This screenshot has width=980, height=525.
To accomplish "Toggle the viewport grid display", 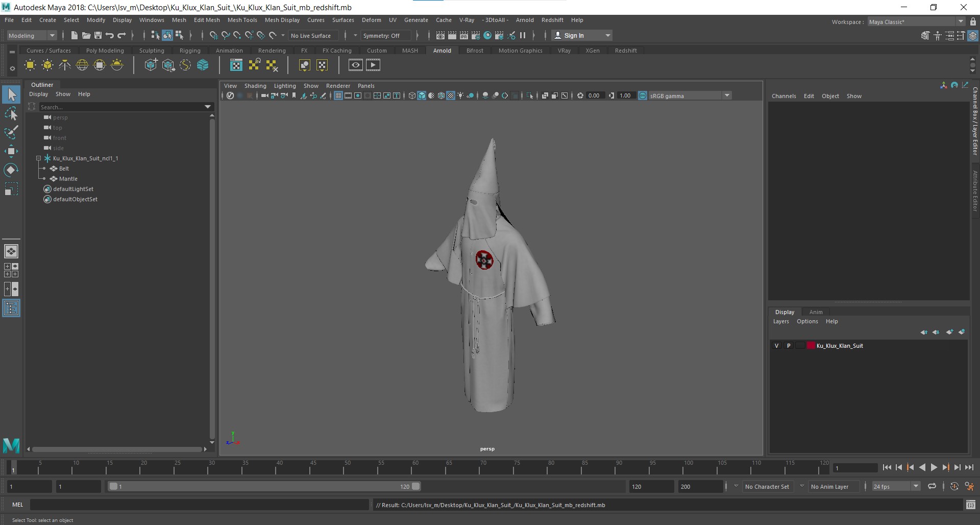I will (x=338, y=96).
